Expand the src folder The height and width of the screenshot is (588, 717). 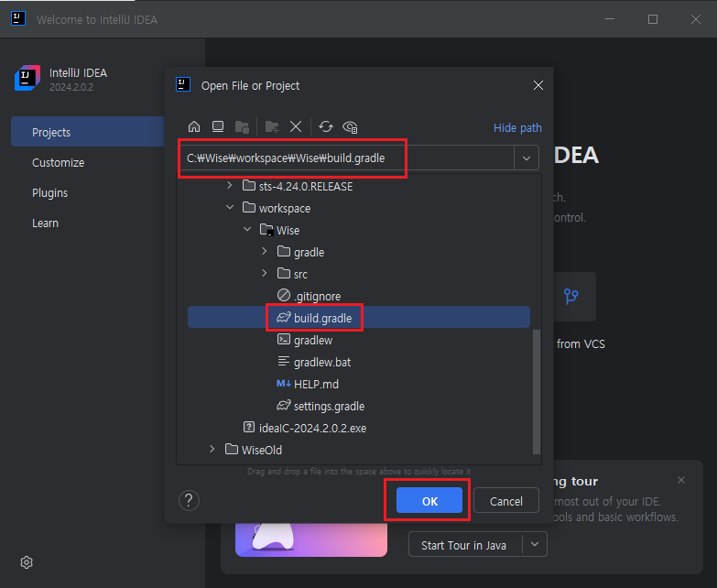pos(265,274)
